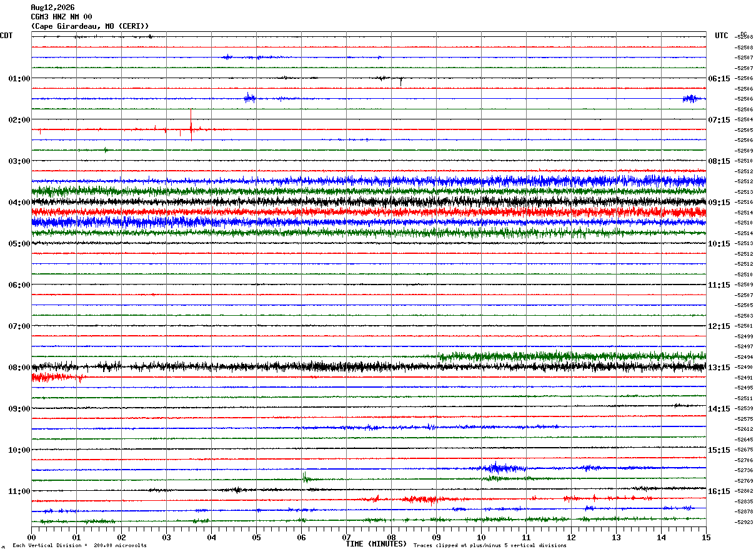Click the 11:15 UTC time label
Image resolution: width=756 pixels, height=554 pixels.
click(719, 285)
